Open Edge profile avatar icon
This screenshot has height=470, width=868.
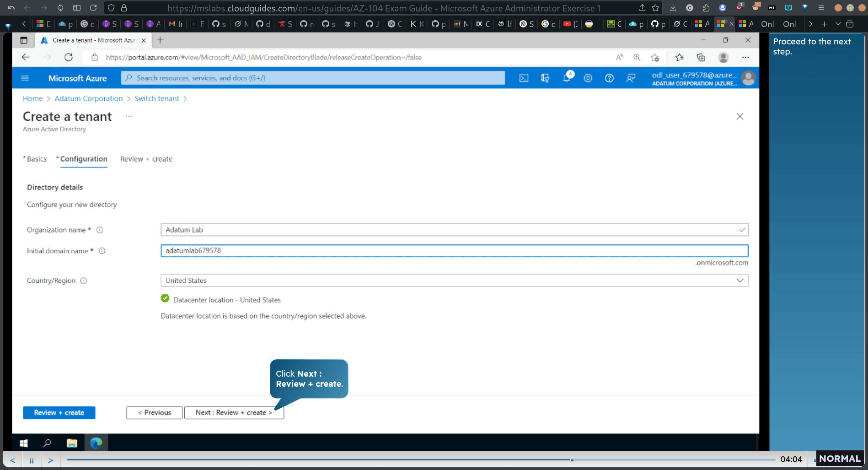click(723, 57)
